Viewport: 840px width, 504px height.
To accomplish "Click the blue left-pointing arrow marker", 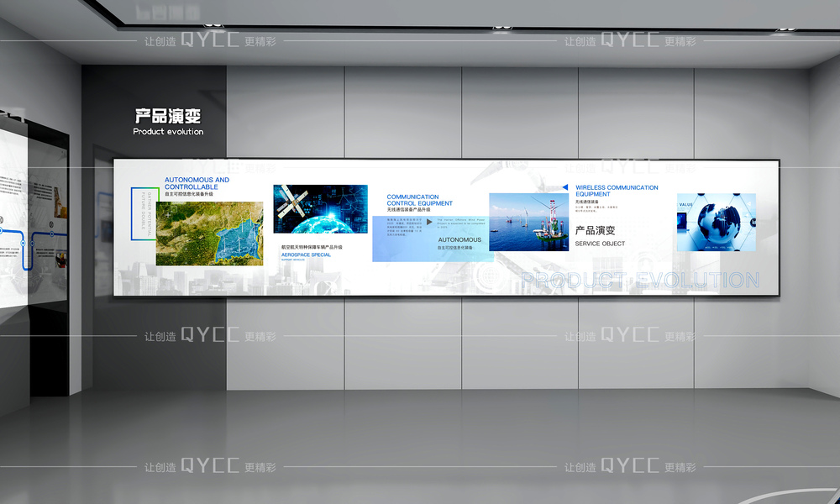I will (564, 187).
